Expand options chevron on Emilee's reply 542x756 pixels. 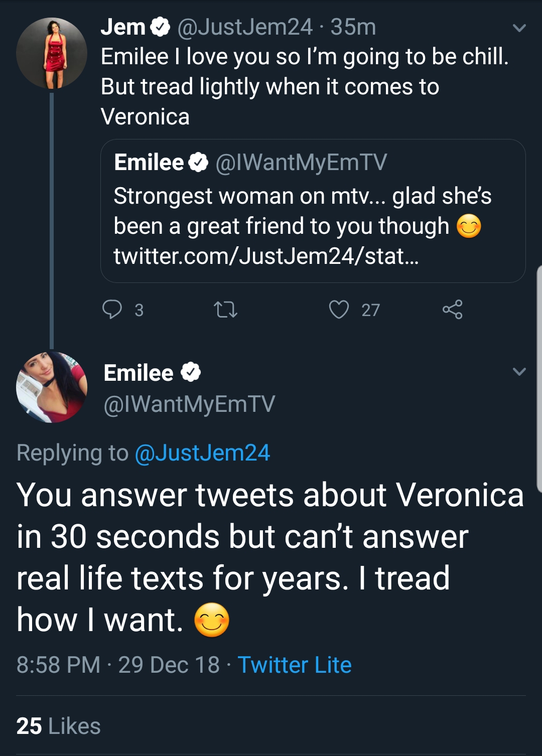click(x=519, y=372)
